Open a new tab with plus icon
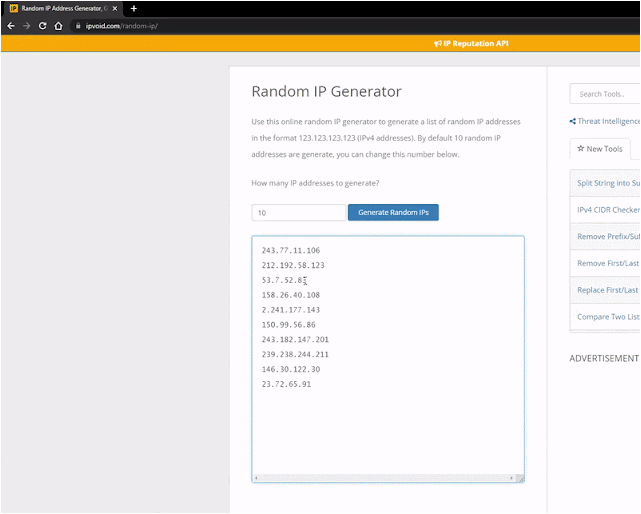The image size is (641, 514). point(134,8)
